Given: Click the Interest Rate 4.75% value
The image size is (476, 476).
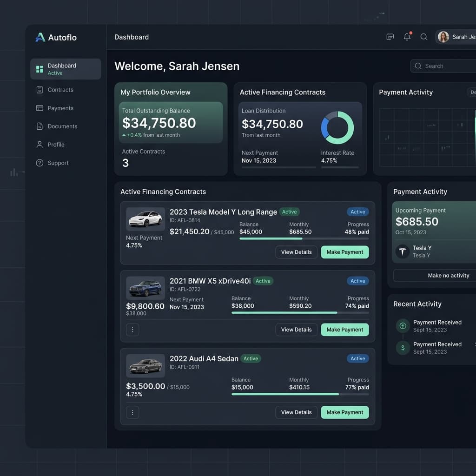Looking at the screenshot, I should 329,160.
